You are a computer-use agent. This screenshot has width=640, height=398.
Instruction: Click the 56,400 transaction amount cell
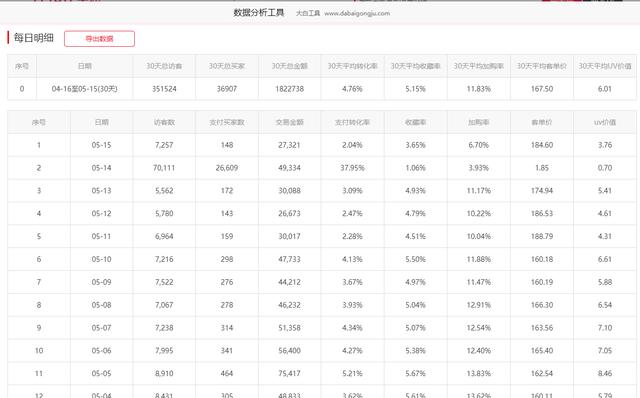point(289,351)
